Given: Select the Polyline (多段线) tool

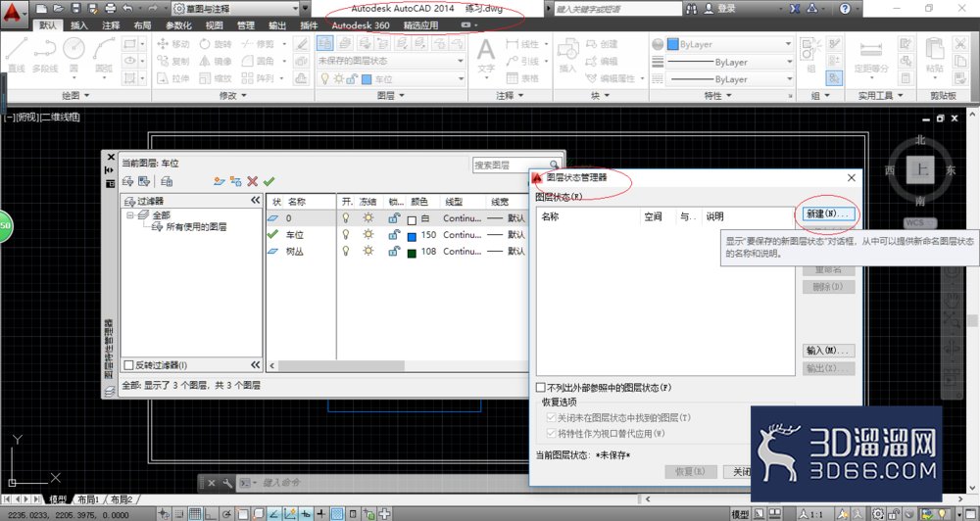Looking at the screenshot, I should coord(45,54).
